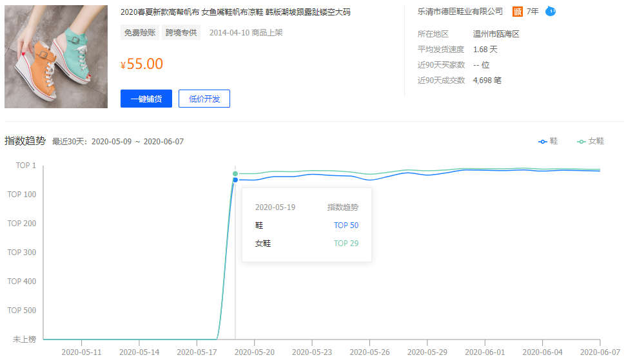This screenshot has width=635, height=364.
Task: Click the blue 鞋 data point on chart
Action: (x=235, y=180)
